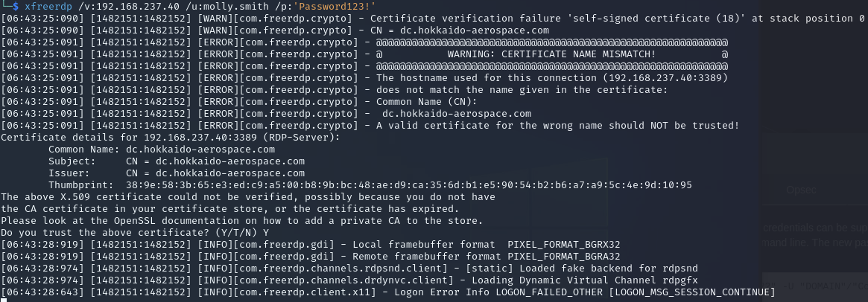Viewport: 868px width, 302px height.
Task: Click PIXEL_FORMAT_BGRX32 local framebuffer value
Action: (x=563, y=245)
